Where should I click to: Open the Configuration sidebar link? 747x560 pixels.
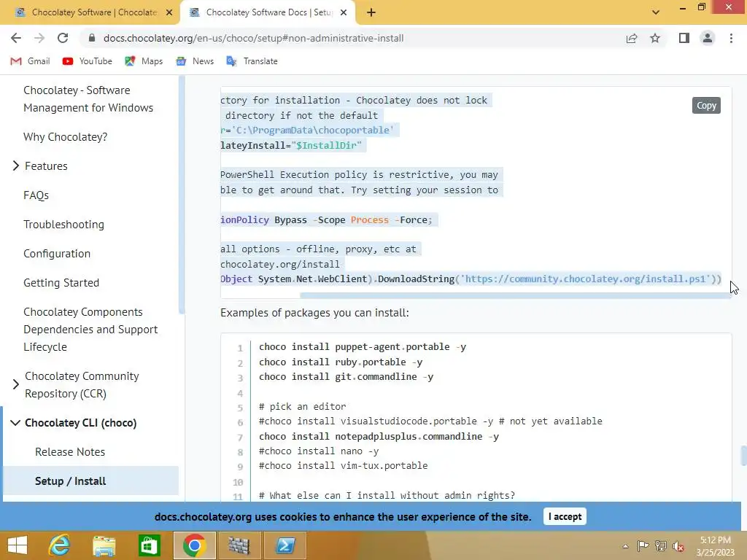click(x=57, y=253)
